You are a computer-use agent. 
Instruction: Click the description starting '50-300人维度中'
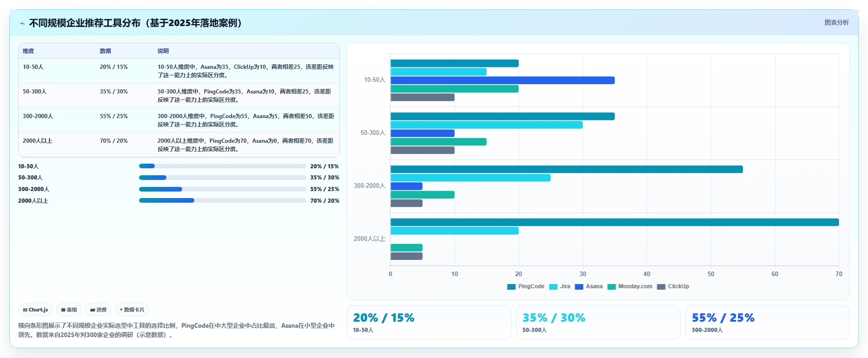point(245,96)
